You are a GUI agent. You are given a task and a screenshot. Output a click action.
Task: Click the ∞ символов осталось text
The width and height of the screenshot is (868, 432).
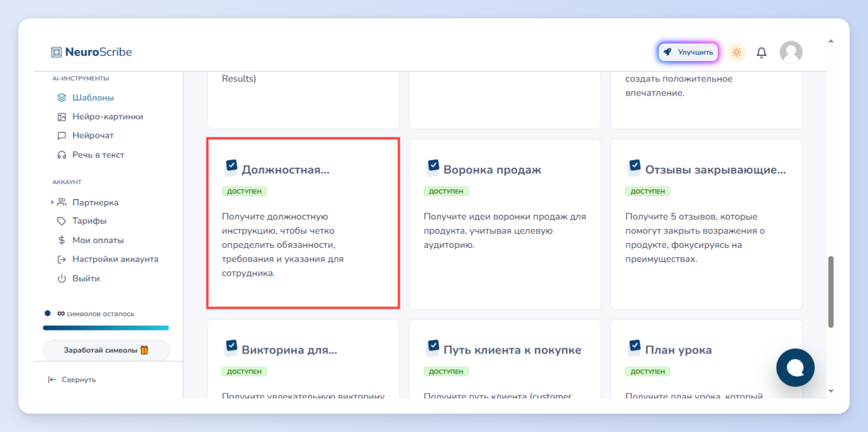(x=96, y=314)
